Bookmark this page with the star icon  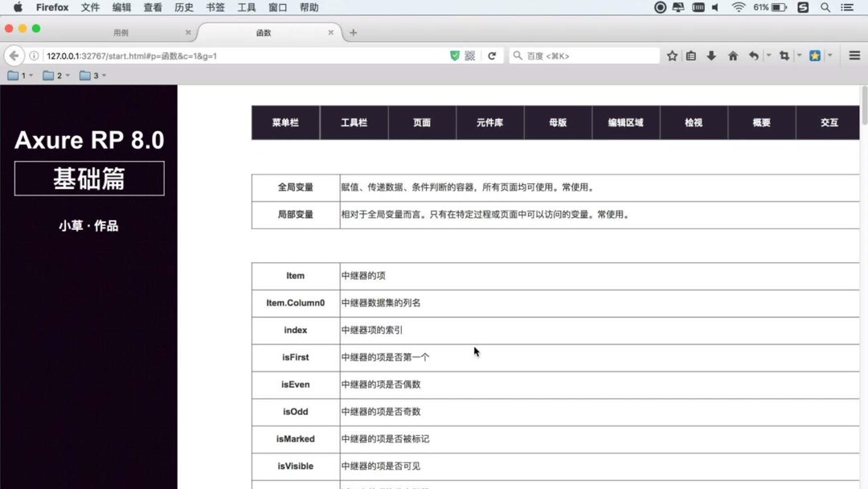click(672, 55)
